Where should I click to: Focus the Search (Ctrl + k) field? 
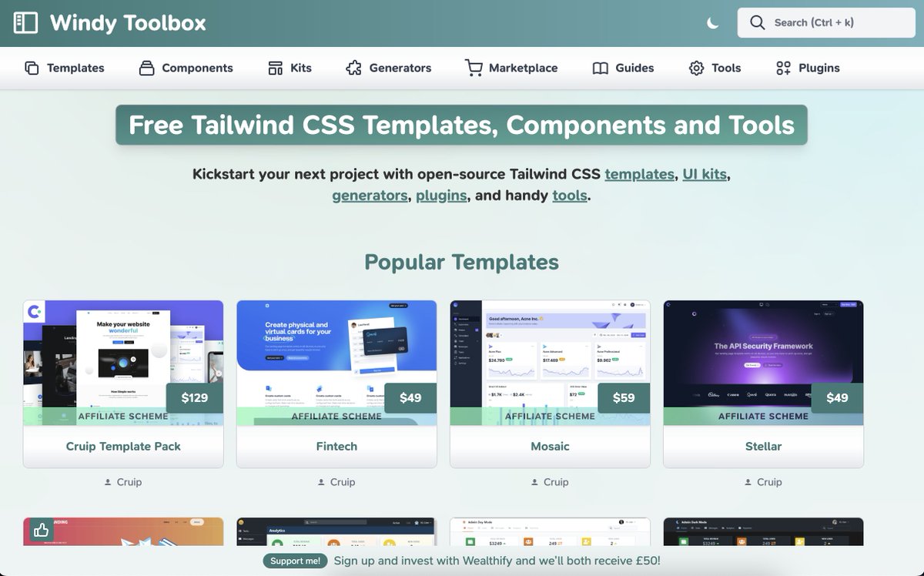click(x=826, y=22)
